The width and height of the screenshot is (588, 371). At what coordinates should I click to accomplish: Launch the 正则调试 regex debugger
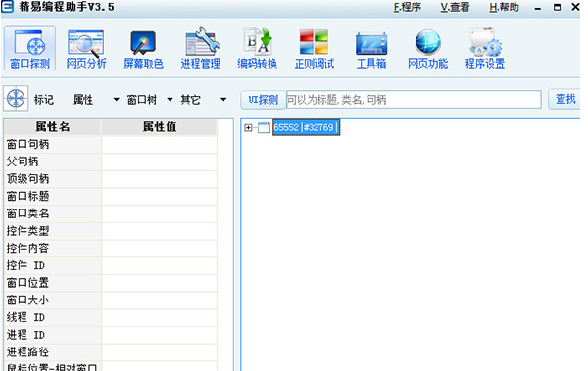(x=315, y=48)
